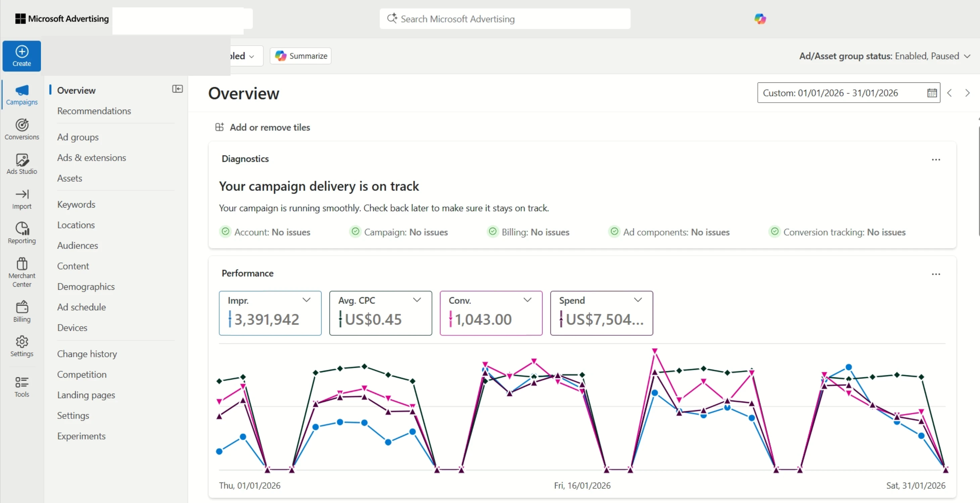Select the Import tool

tap(21, 199)
